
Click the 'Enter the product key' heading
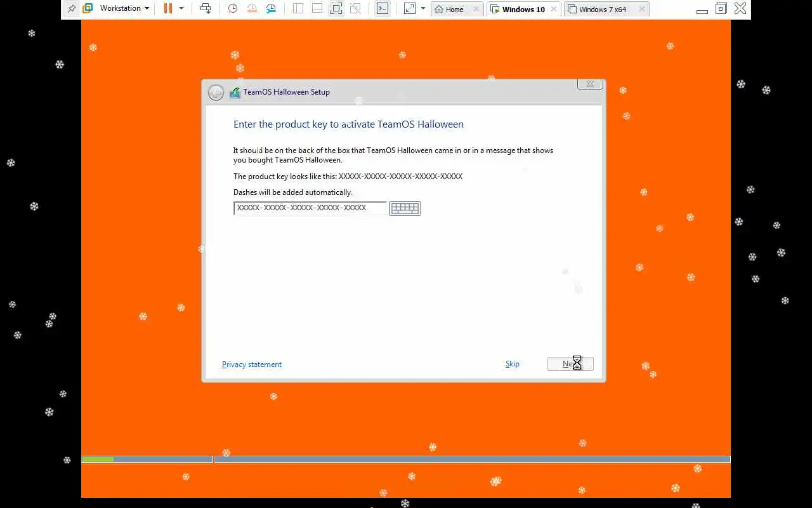point(348,124)
